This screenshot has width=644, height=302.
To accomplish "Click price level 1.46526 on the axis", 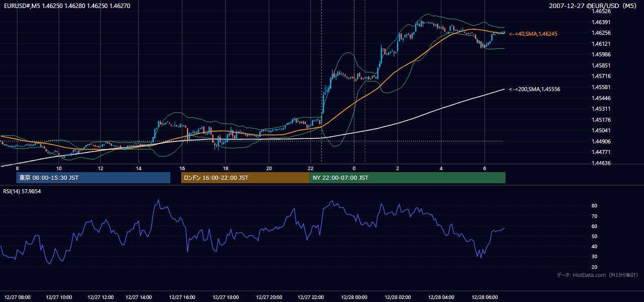I will 601,11.
